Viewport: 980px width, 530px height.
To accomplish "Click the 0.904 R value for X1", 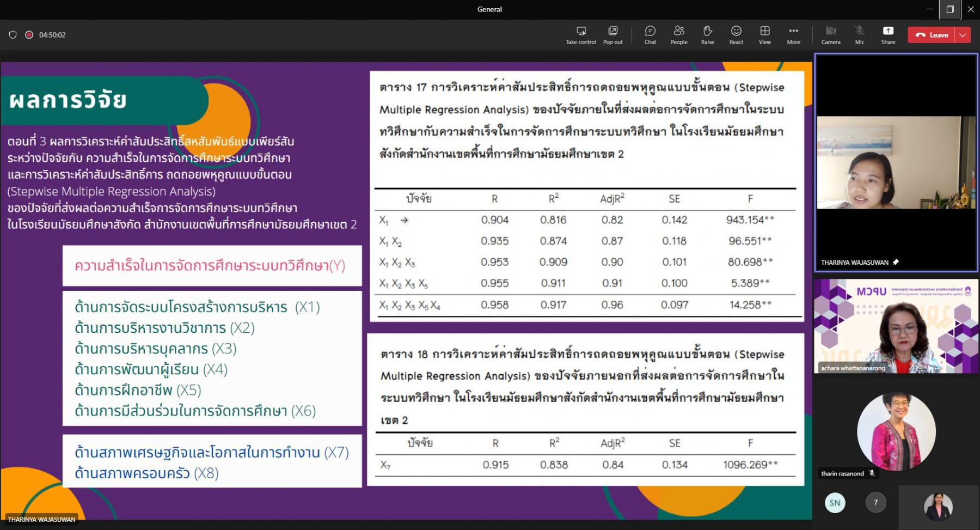I will (x=494, y=220).
